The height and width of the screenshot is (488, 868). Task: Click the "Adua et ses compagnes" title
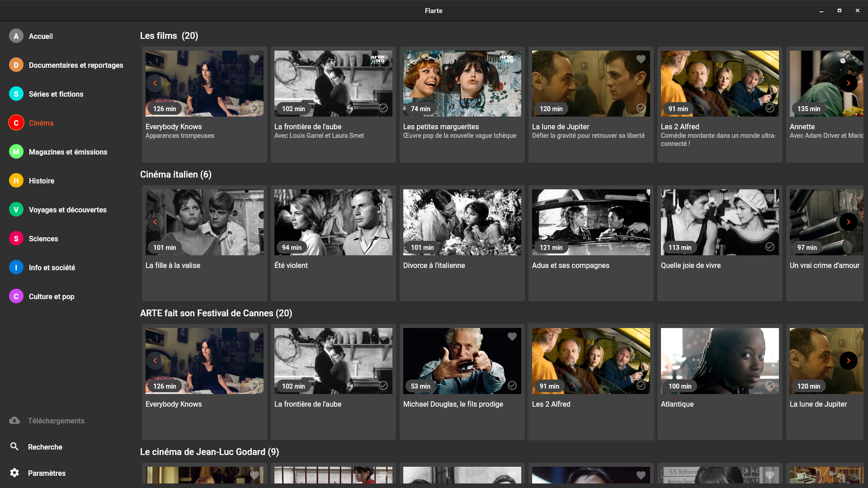tap(571, 265)
